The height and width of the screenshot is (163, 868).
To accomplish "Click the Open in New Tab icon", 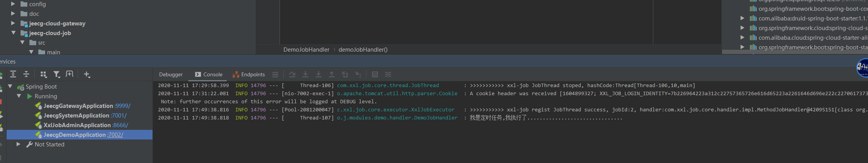I will (70, 74).
